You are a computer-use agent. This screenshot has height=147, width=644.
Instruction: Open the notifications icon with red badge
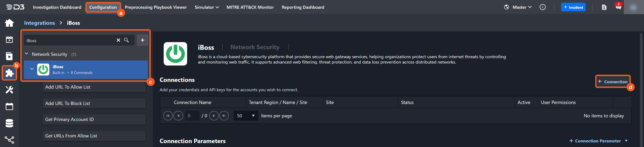tap(618, 7)
